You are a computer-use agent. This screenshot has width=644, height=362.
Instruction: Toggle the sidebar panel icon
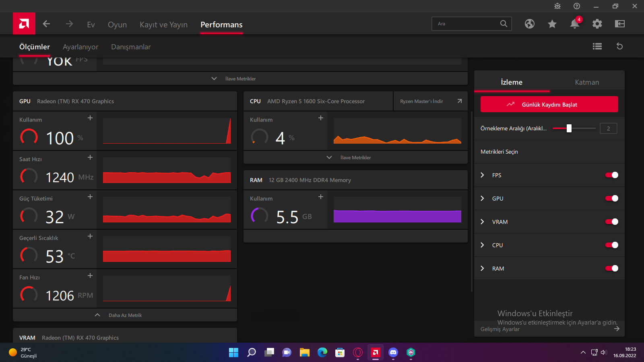coord(620,24)
